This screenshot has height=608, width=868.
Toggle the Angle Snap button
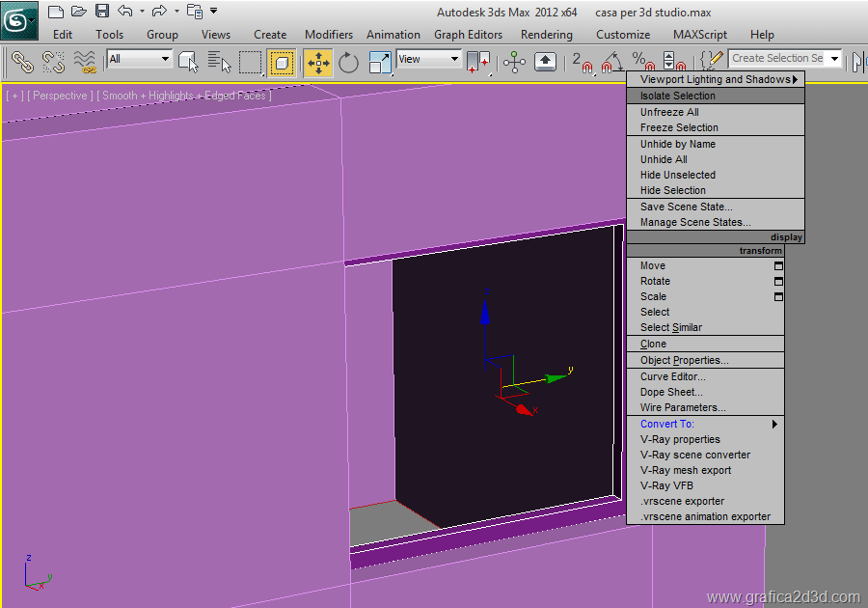click(610, 63)
